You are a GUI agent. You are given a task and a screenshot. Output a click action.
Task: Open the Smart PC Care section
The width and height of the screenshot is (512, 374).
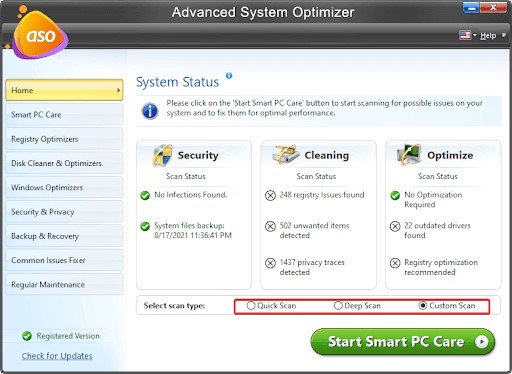pos(64,115)
